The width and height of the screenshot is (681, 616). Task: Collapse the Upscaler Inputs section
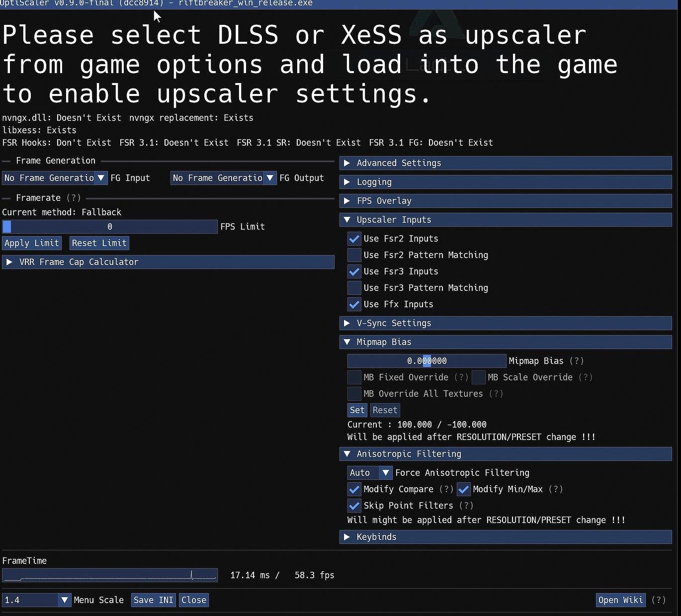(x=506, y=220)
